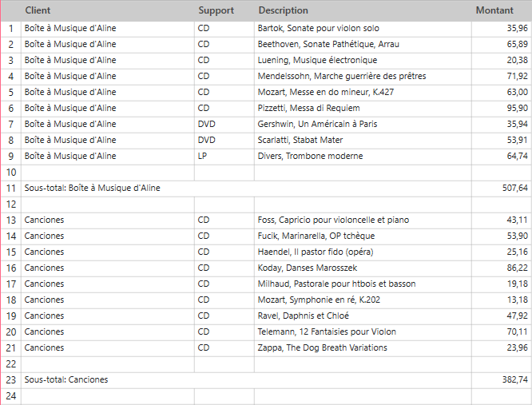Select the Sous-total: Boîte à Musique d'Aline cell
Viewport: 532px width, 405px height.
90,188
